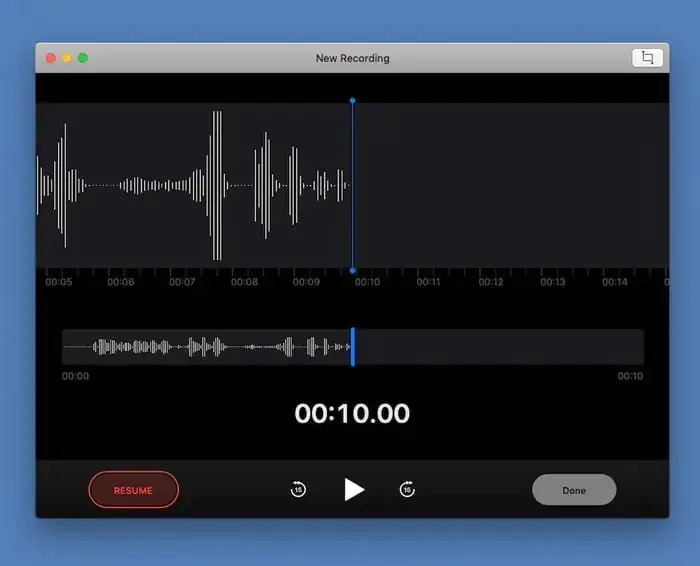Play the recording
This screenshot has width=700, height=566.
[354, 489]
